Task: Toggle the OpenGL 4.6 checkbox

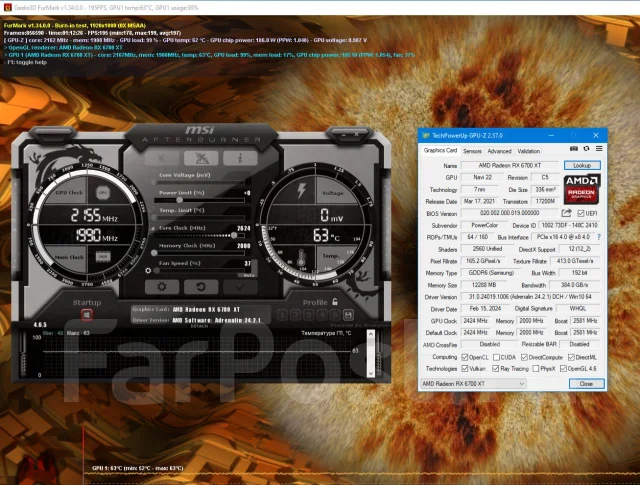Action: coord(563,368)
